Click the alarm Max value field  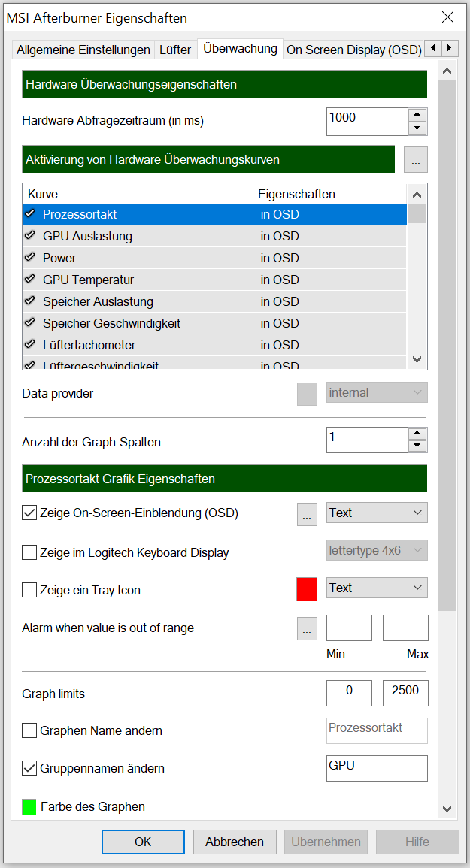(x=406, y=628)
